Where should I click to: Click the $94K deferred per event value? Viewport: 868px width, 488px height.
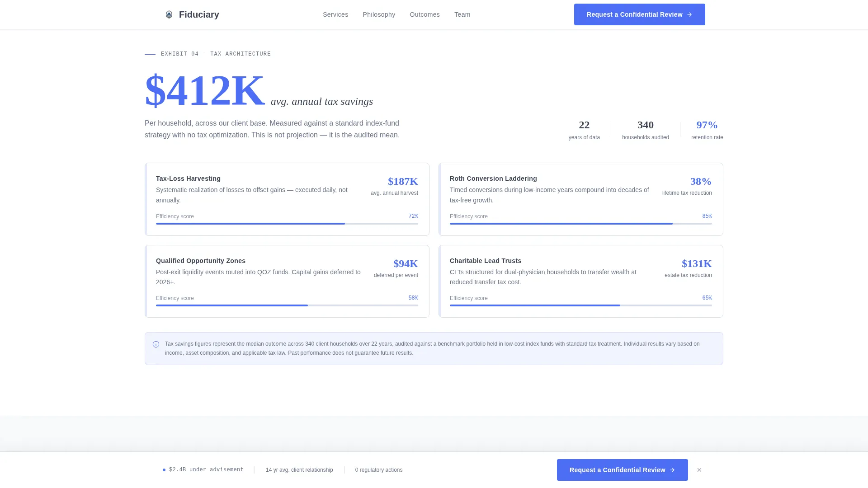(x=406, y=263)
